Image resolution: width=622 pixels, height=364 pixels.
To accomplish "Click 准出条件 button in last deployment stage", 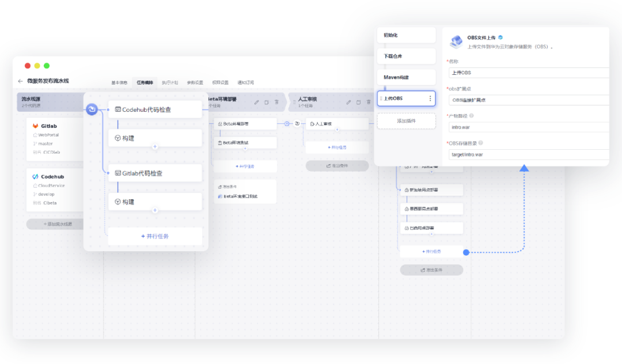I will click(431, 270).
